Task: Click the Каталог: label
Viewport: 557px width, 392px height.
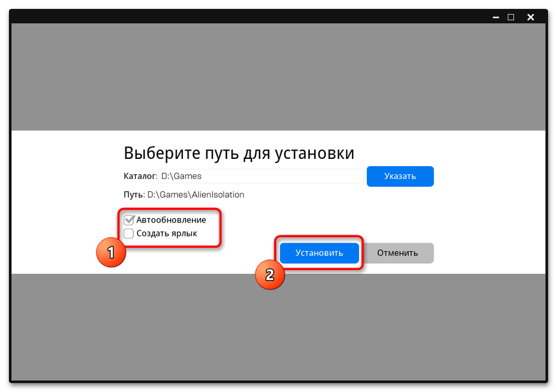Action: tap(139, 176)
